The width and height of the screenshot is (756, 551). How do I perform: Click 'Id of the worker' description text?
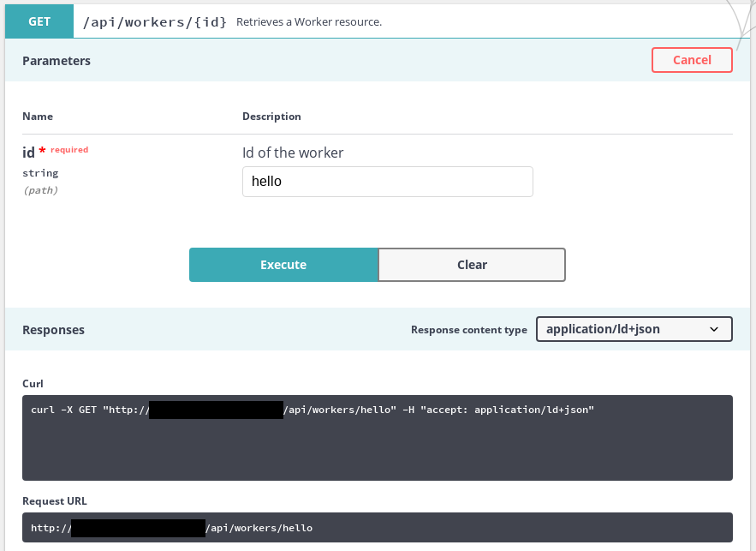tap(293, 153)
